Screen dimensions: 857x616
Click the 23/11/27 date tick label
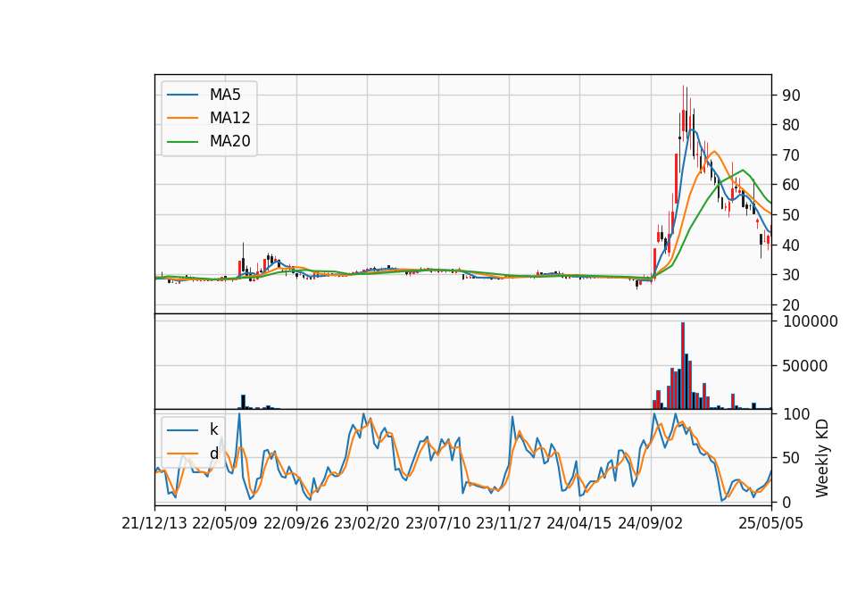(509, 523)
